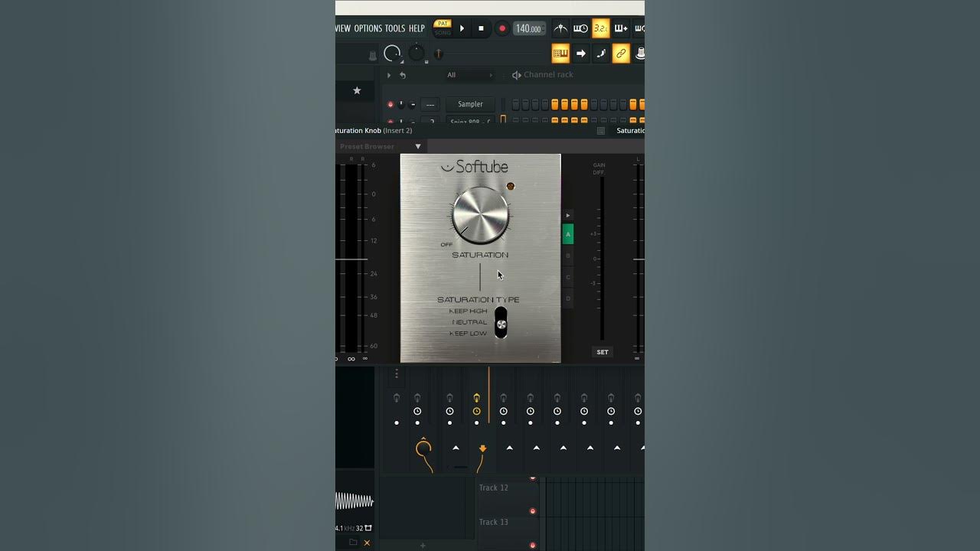Click the Preset Browser label

click(x=367, y=146)
